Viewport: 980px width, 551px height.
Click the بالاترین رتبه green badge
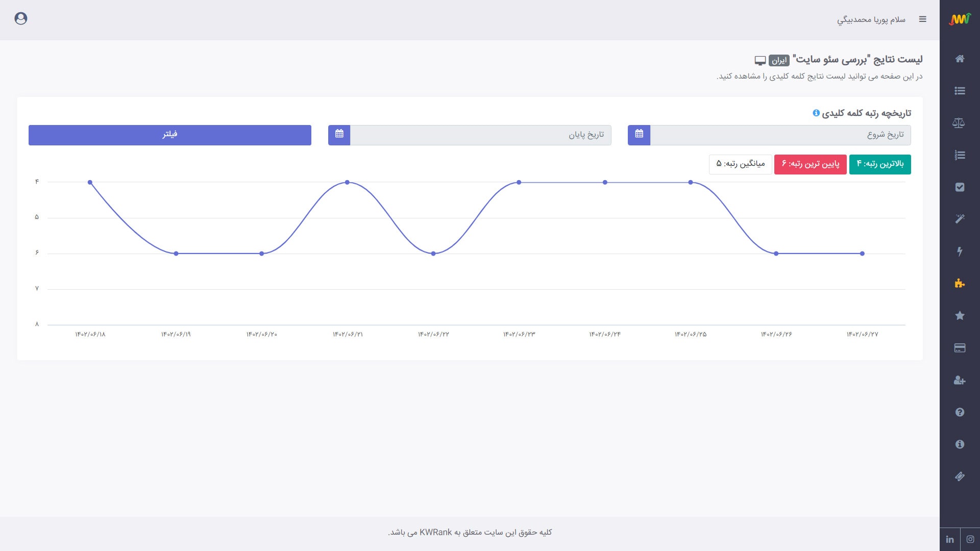pos(880,164)
